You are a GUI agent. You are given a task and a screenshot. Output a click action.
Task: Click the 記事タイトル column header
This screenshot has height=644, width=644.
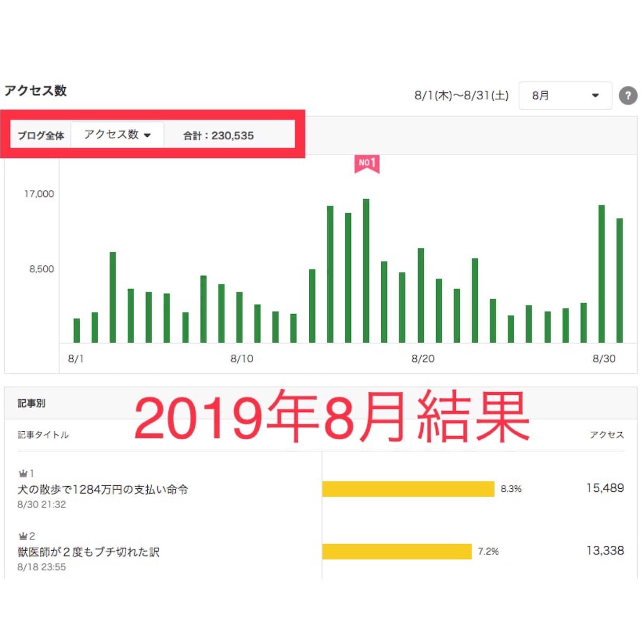43,434
